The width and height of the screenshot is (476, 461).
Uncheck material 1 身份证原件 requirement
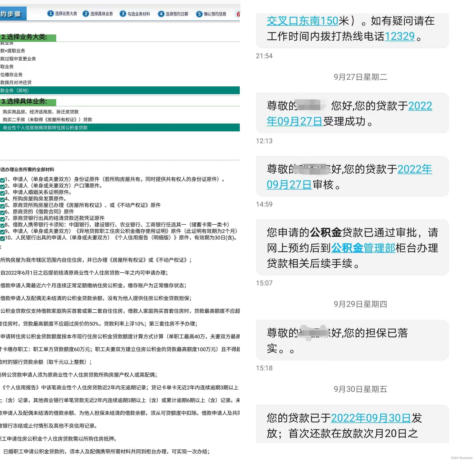(x=3, y=180)
